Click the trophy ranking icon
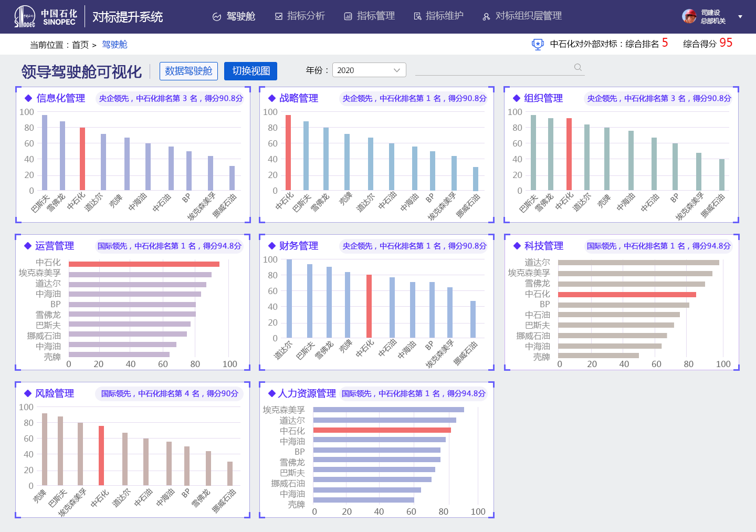This screenshot has height=532, width=756. [x=538, y=44]
